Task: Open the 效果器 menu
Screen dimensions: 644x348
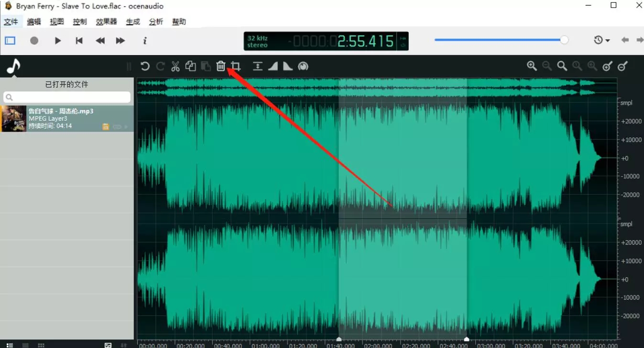Action: point(105,21)
